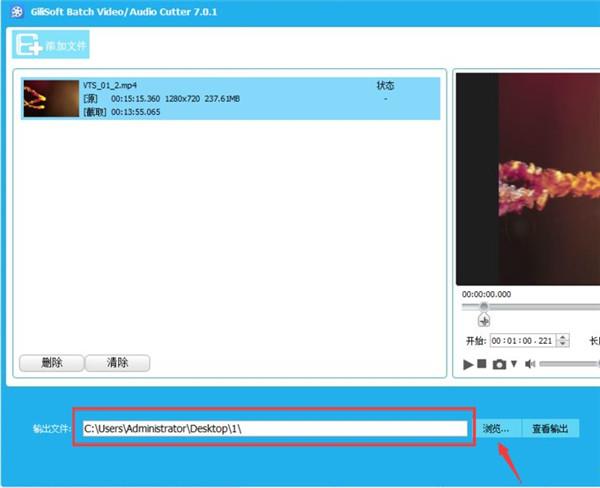Open the snapshot dropdown arrow
Image resolution: width=600 pixels, height=488 pixels.
coord(514,364)
